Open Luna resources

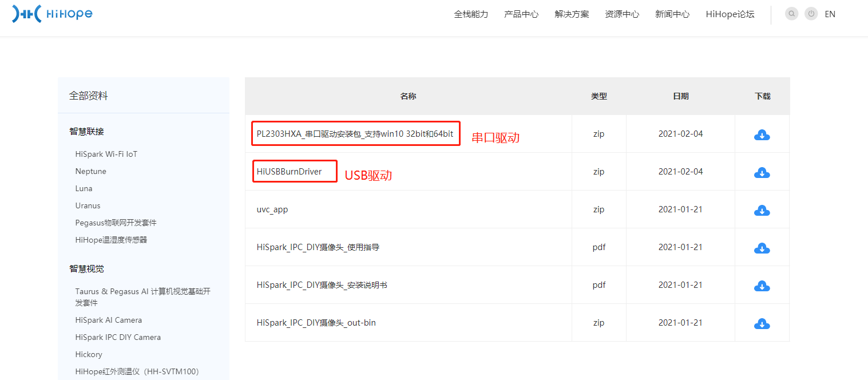click(84, 188)
